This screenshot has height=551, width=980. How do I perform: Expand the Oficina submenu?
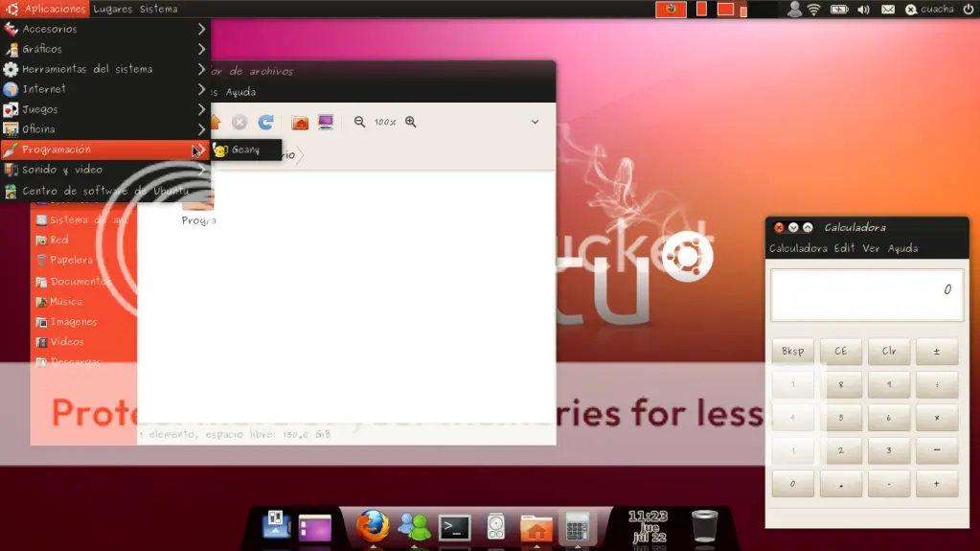point(105,128)
